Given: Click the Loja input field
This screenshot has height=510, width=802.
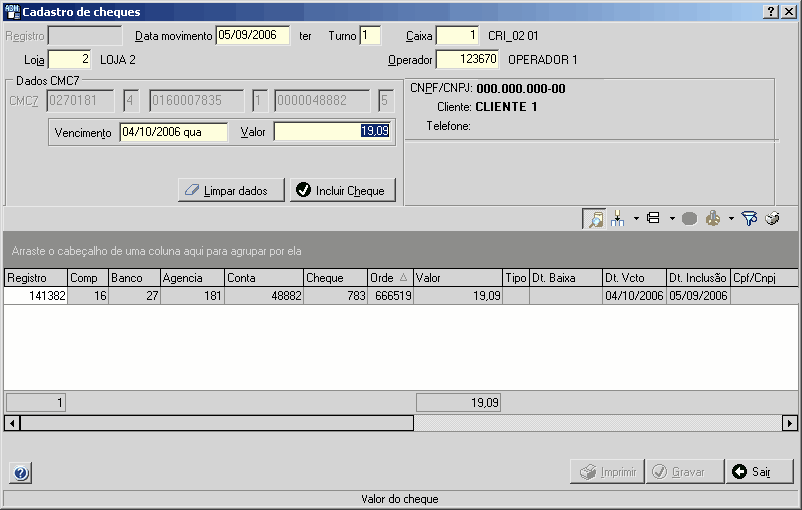Looking at the screenshot, I should [x=70, y=59].
